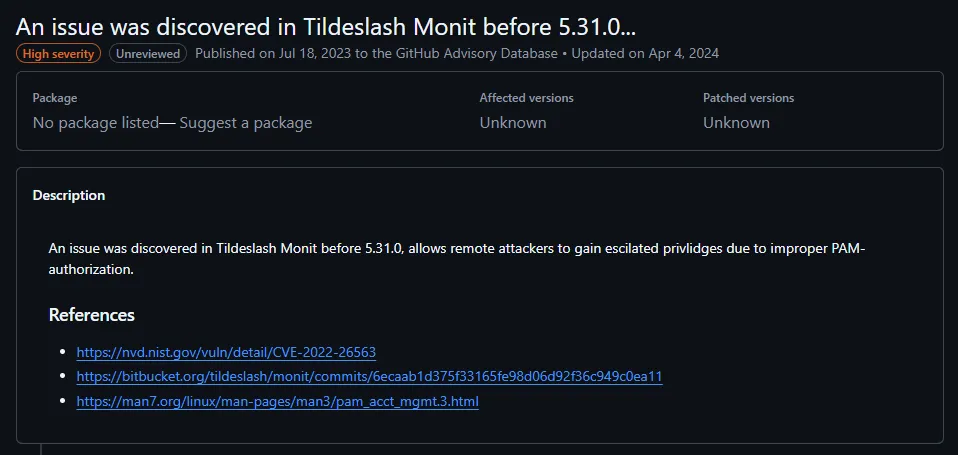Click the No package listed text

tap(96, 123)
